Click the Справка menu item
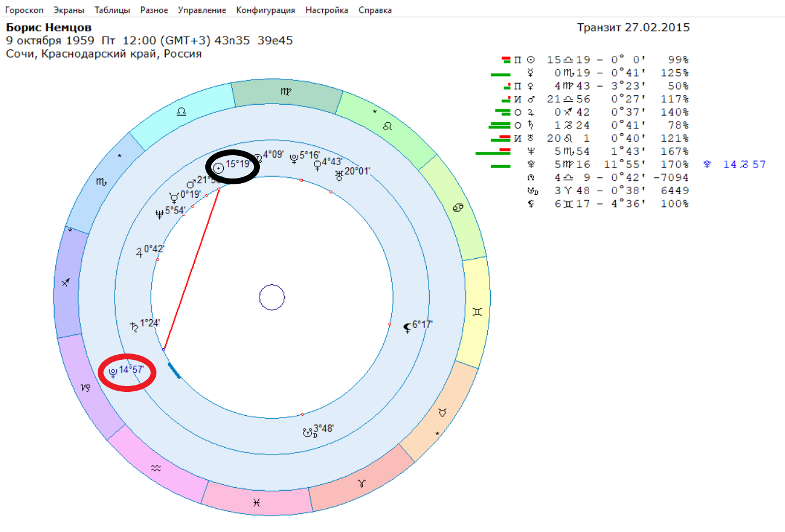Screen dimensions: 785x532 click(x=375, y=10)
